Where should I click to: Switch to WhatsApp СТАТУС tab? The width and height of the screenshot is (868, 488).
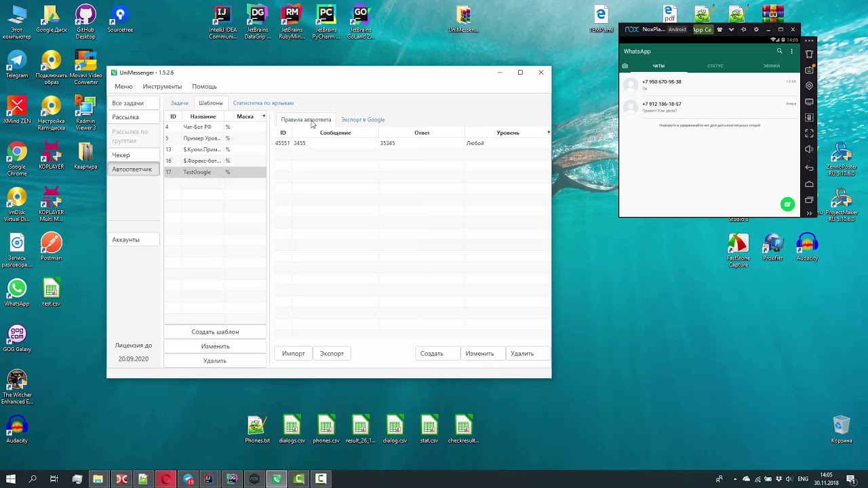pos(715,66)
